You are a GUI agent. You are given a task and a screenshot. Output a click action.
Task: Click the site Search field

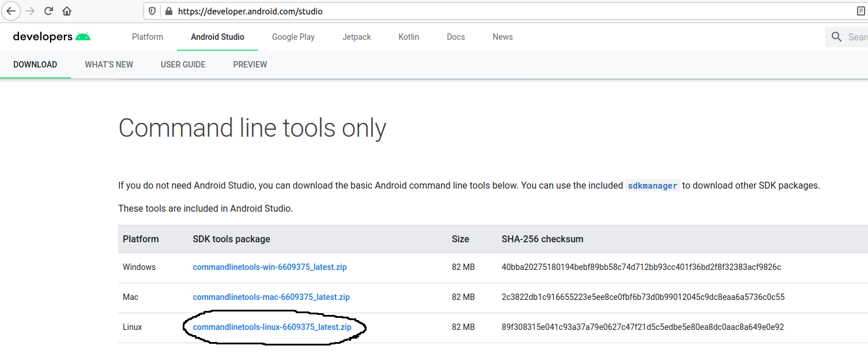pyautogui.click(x=847, y=37)
